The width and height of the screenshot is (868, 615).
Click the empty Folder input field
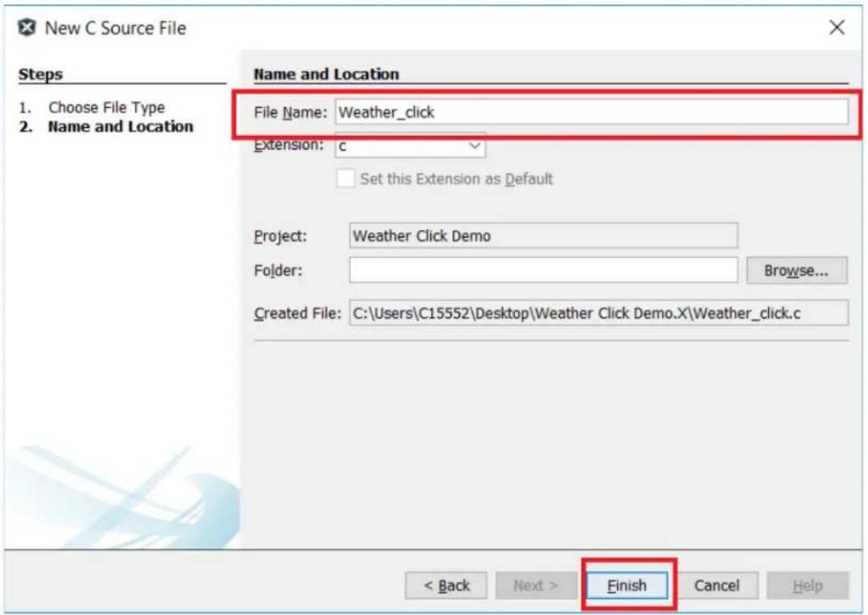(x=543, y=270)
